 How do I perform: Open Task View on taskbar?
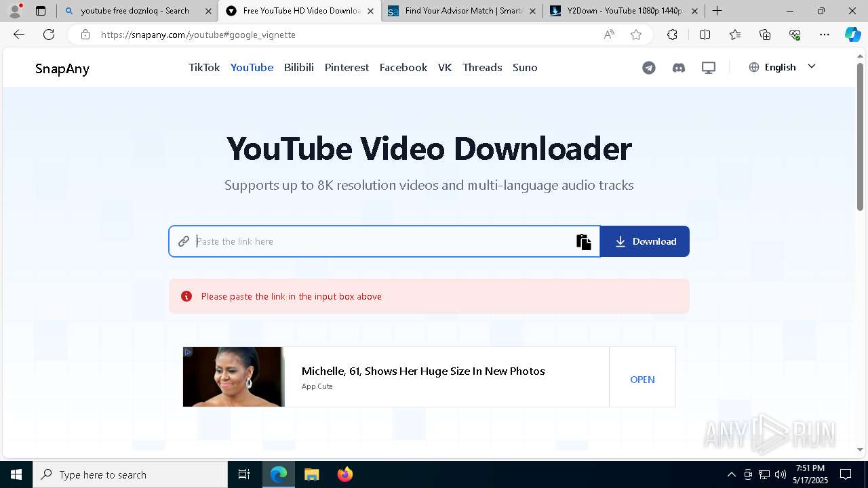244,474
